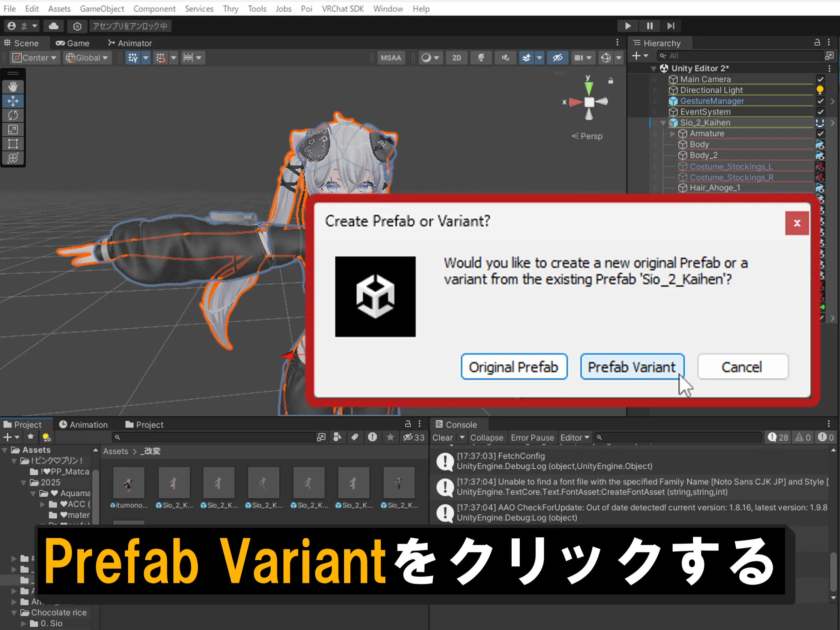This screenshot has width=840, height=630.
Task: Click the scene orientation gizmo lock
Action: [x=611, y=80]
